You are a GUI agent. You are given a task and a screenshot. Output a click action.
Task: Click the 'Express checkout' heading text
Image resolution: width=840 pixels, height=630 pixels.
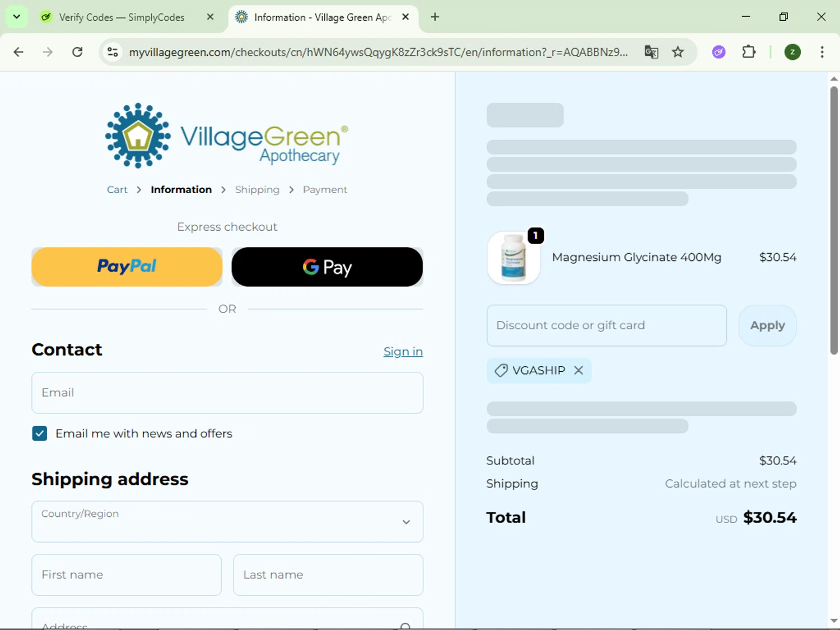pos(227,227)
